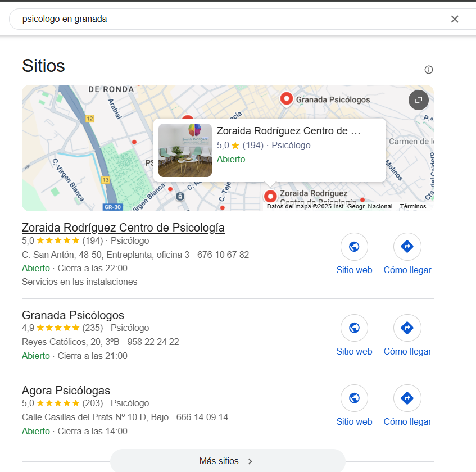Screen dimensions: 476x472
Task: Open the Sitio web text link for Zoraida Rodríguez
Action: click(354, 270)
